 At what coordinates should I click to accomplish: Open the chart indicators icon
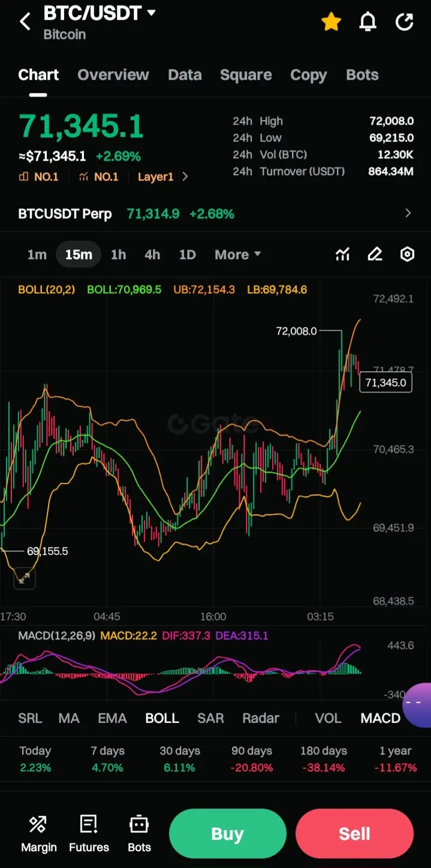click(x=342, y=254)
